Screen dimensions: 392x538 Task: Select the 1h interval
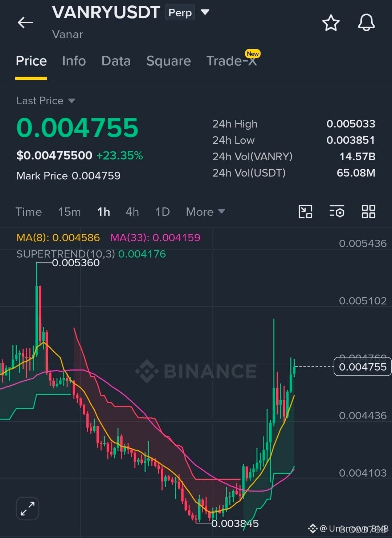[x=103, y=212]
